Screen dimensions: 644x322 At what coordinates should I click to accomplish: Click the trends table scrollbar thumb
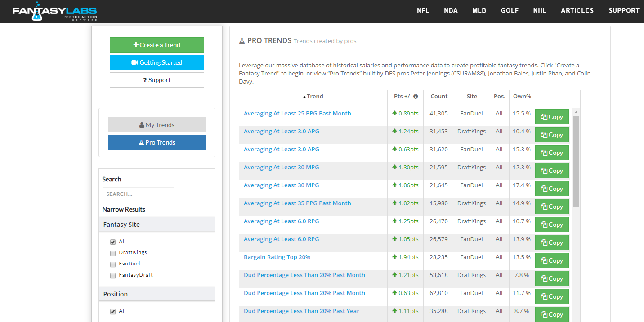pos(576,161)
